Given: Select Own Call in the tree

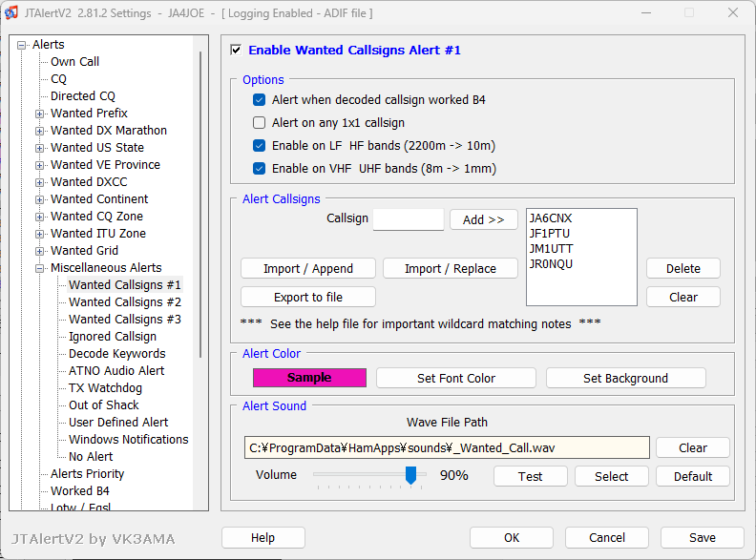Looking at the screenshot, I should pyautogui.click(x=74, y=62).
